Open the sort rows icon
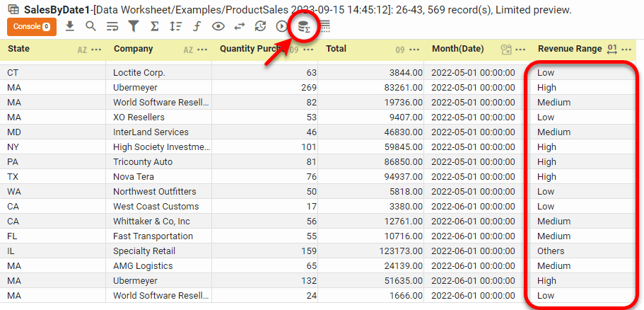Image resolution: width=644 pixels, height=310 pixels. 176,26
